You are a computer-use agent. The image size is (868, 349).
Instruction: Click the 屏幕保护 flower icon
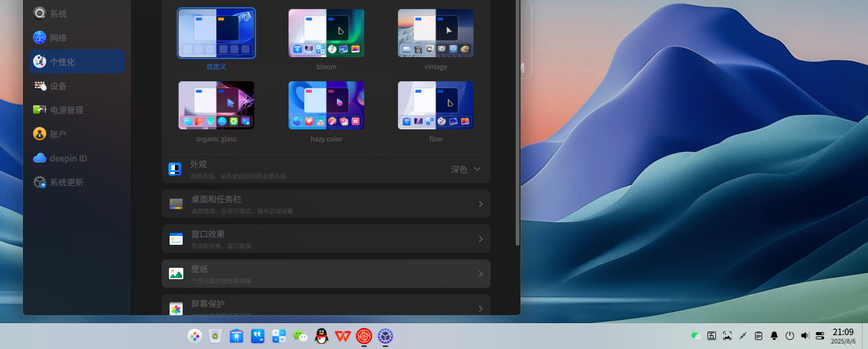(176, 309)
